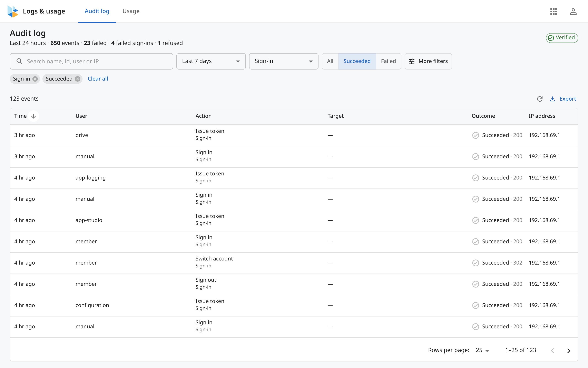Click the Switch account action cell
588x368 pixels.
(x=214, y=262)
